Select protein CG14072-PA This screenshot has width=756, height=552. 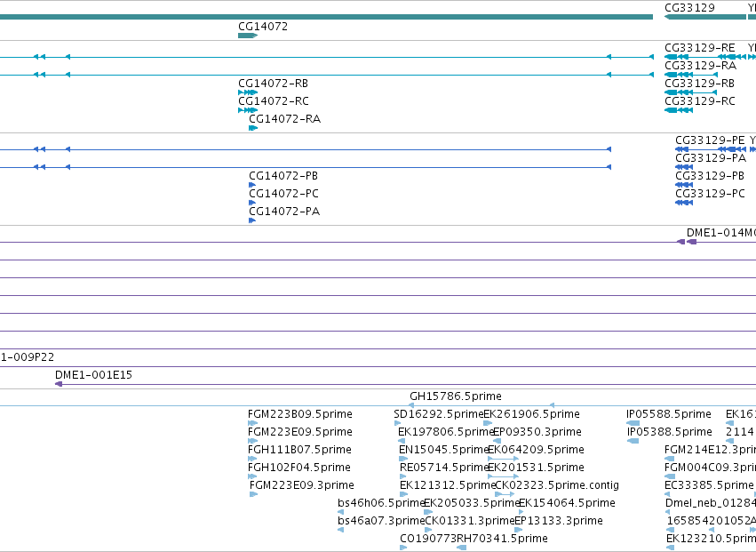(x=284, y=212)
